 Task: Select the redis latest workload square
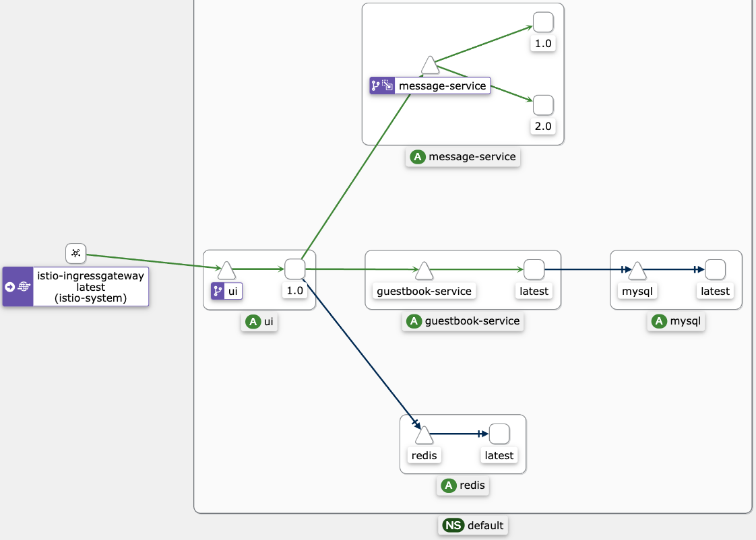(499, 434)
